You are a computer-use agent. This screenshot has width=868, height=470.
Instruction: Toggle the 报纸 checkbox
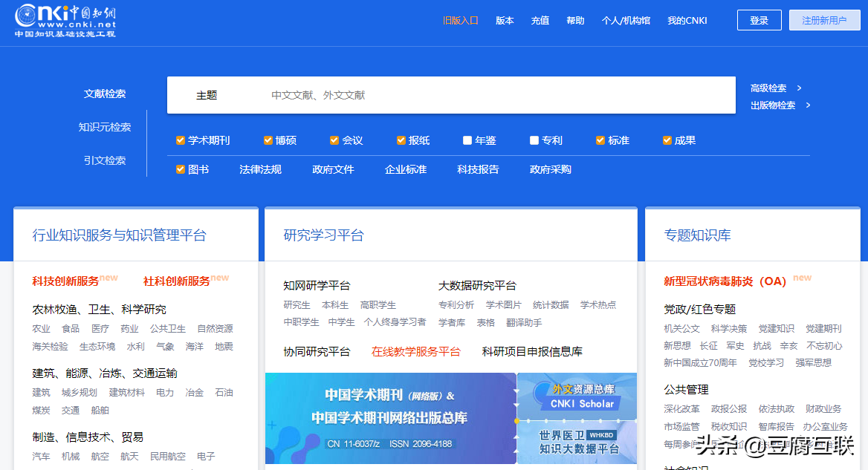coord(401,140)
